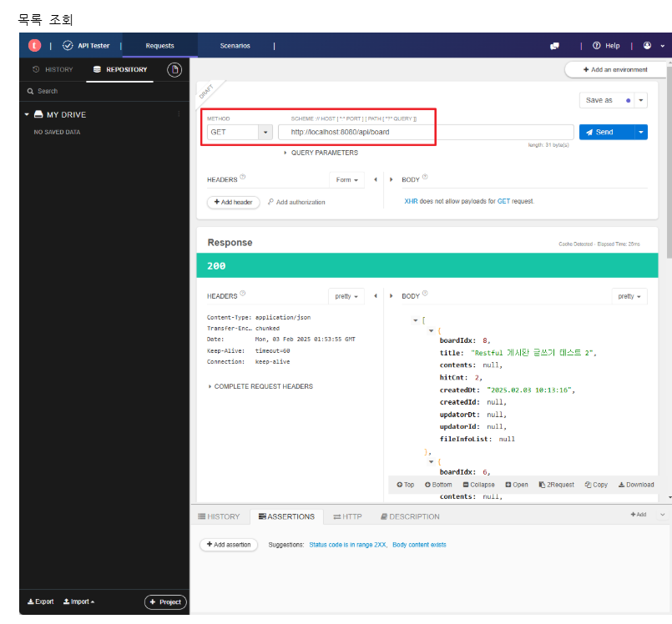Collapse the MY DRIVE tree node

[x=27, y=114]
